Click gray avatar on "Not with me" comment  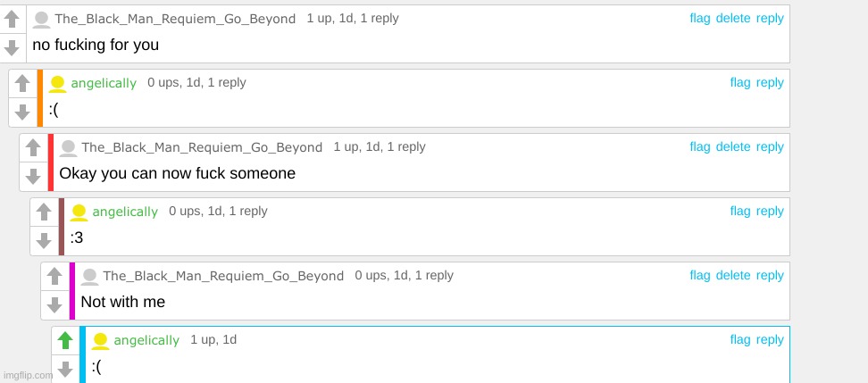89,276
